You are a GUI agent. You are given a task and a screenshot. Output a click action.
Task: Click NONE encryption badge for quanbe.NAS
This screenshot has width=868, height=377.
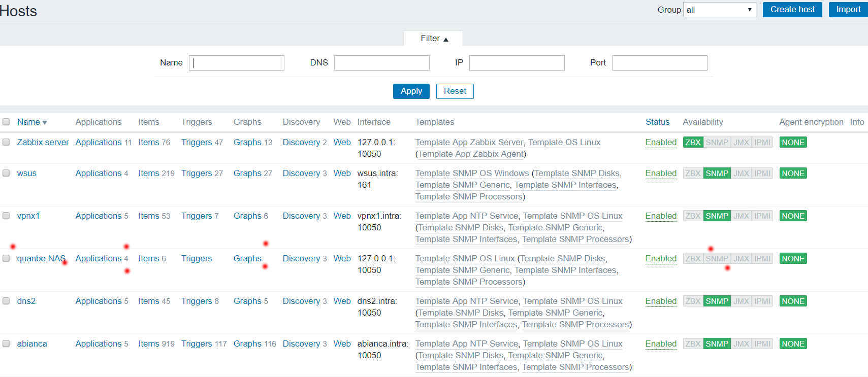pyautogui.click(x=793, y=258)
